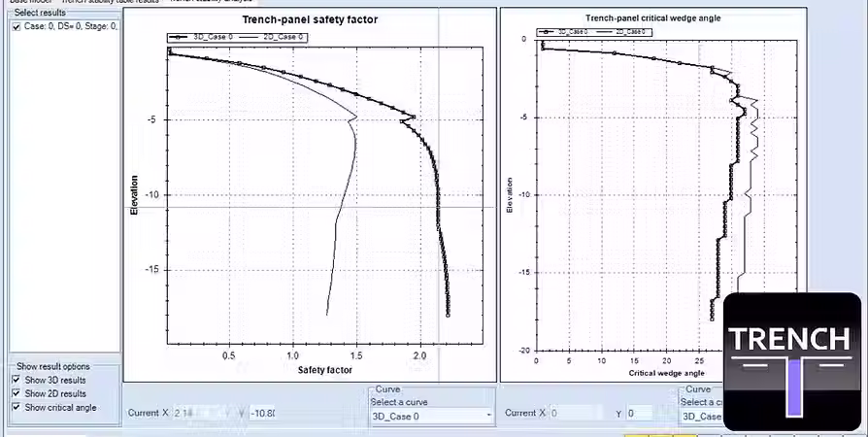Click the 'Trench-panel safety factor' chart title
Viewport: 868px width, 437px height.
tap(310, 19)
